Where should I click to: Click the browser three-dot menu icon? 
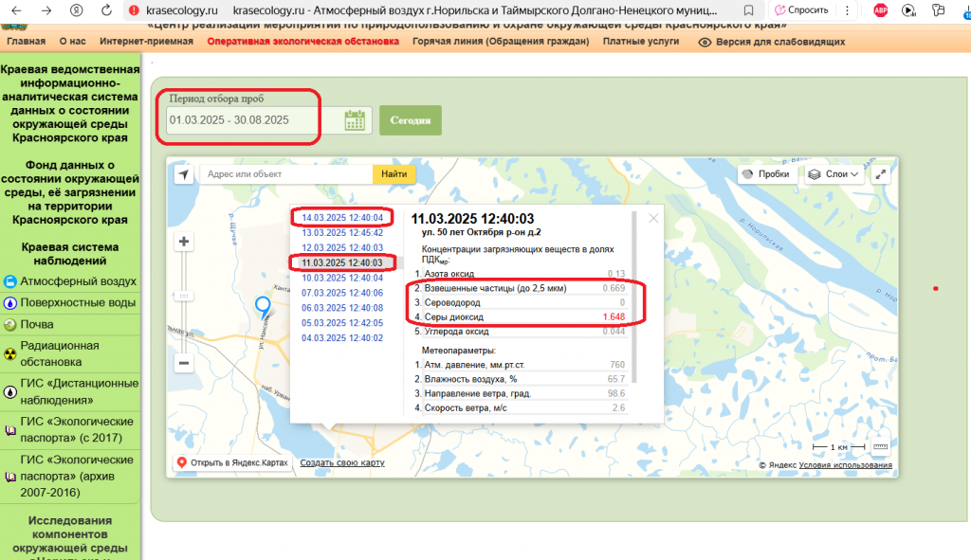(847, 9)
